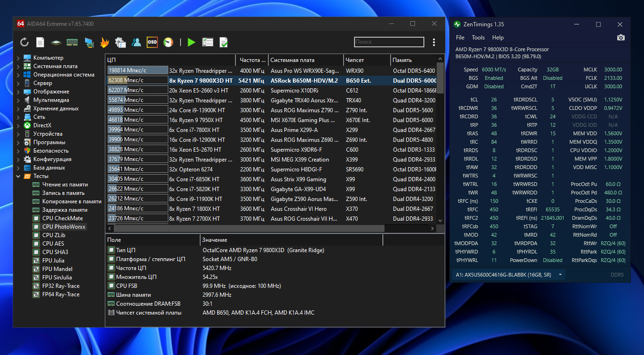Select Задержка памяти benchmark
644x355 pixels.
65,210
